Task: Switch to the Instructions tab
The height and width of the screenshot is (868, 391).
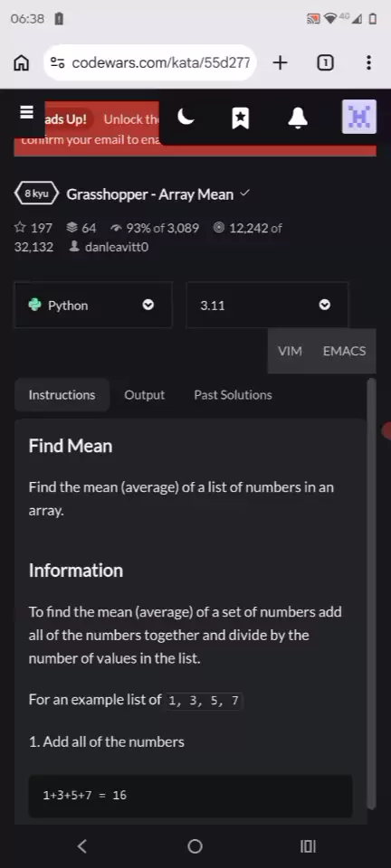Action: [62, 395]
